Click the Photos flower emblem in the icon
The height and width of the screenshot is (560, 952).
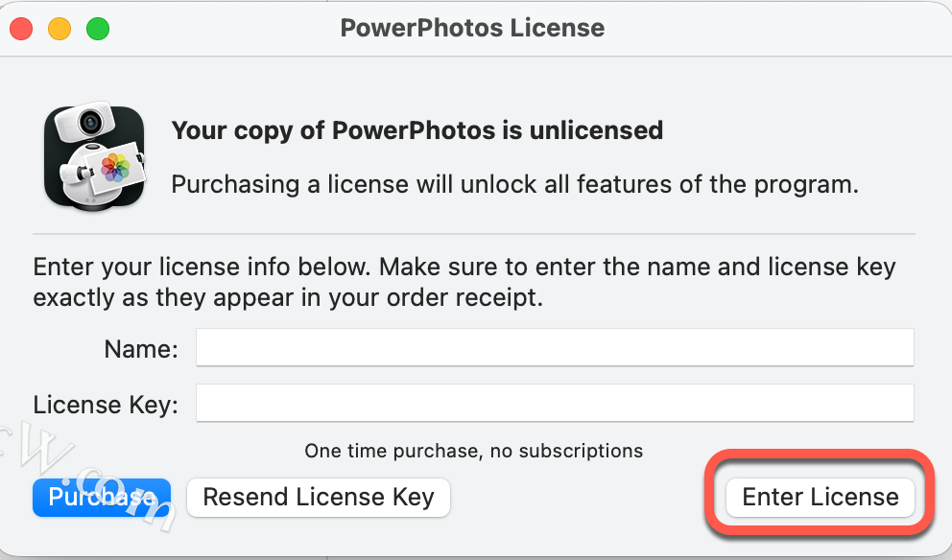tap(116, 167)
